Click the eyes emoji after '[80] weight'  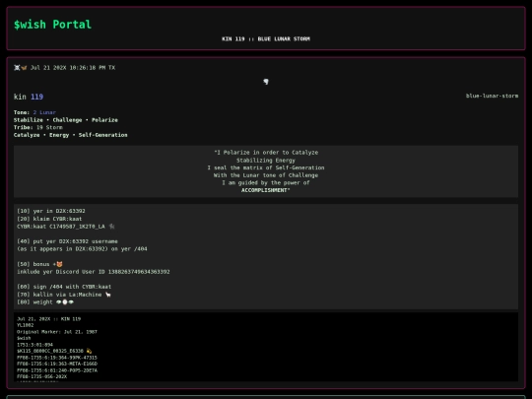(x=65, y=302)
